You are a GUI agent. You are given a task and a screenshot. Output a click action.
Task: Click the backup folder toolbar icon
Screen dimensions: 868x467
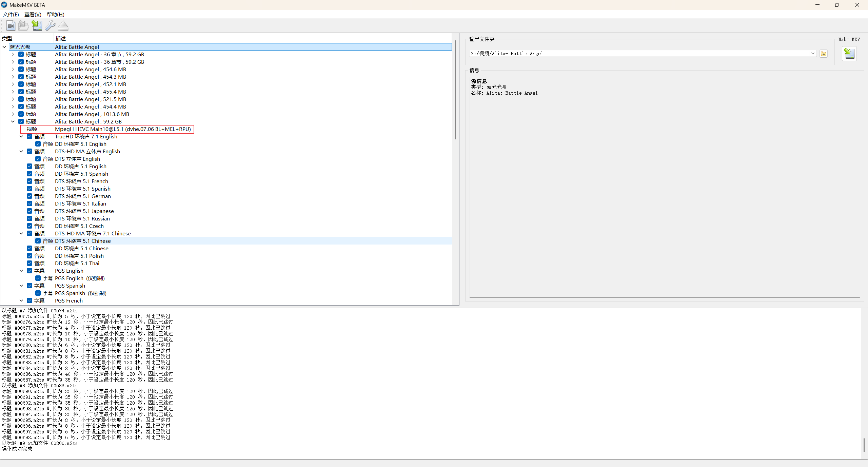click(23, 26)
